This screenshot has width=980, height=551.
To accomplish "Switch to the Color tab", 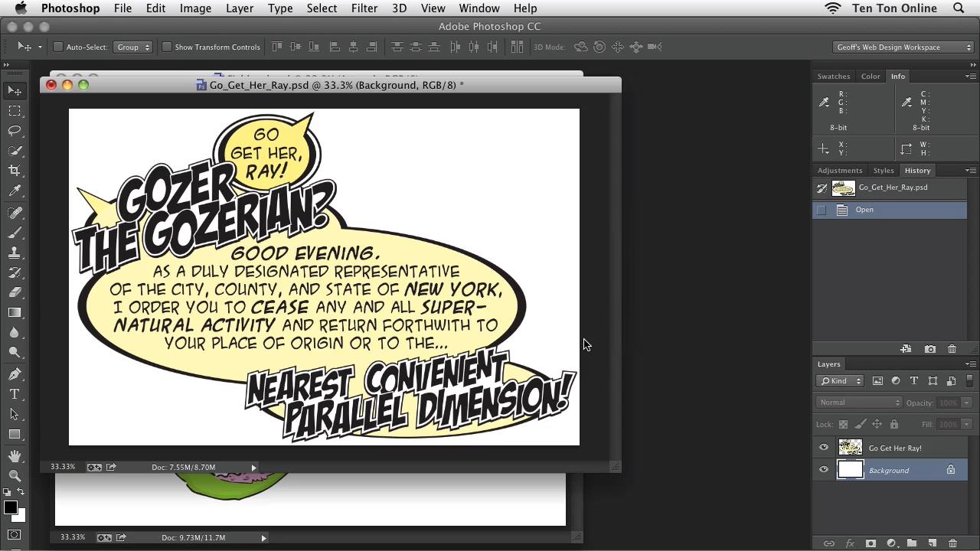I will (871, 77).
